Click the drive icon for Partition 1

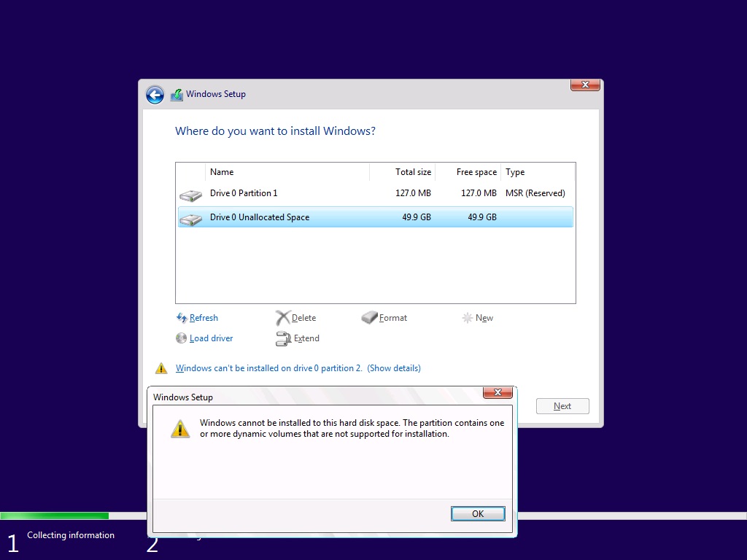pyautogui.click(x=190, y=195)
